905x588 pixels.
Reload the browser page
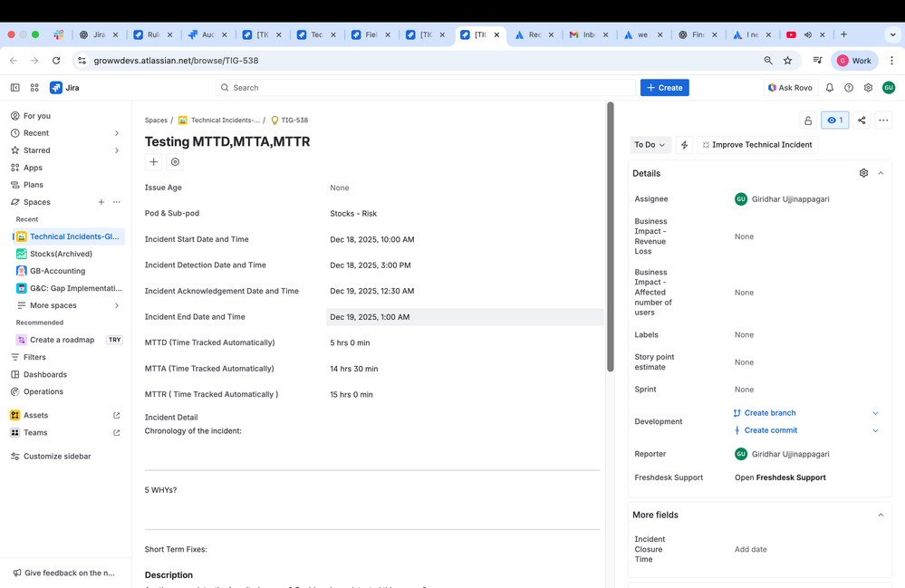pos(56,61)
